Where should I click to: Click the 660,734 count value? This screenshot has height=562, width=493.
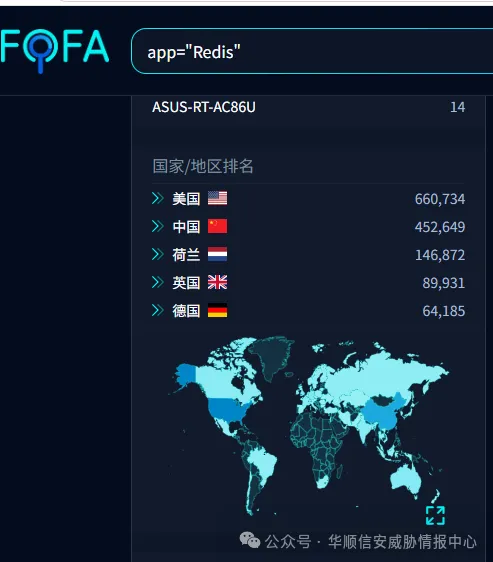(440, 199)
